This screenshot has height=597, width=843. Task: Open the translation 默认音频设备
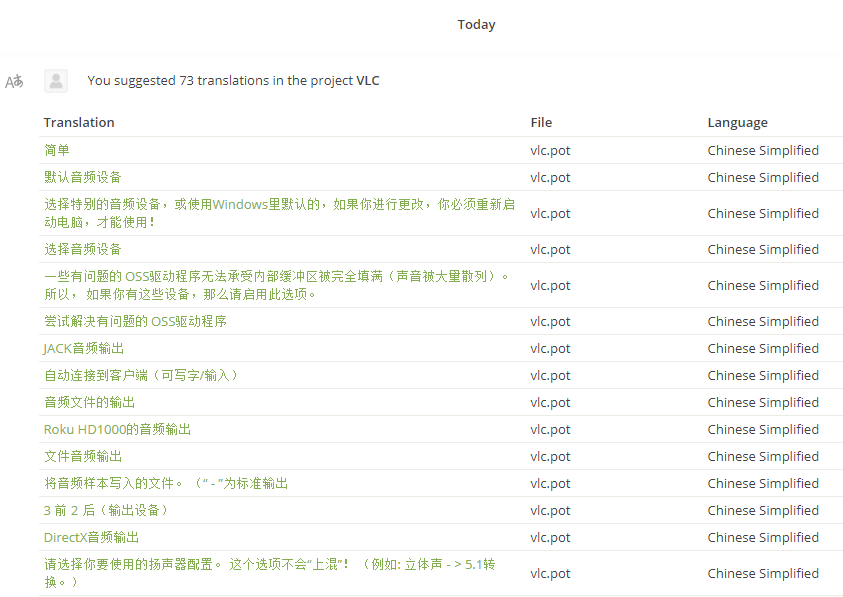(x=83, y=178)
